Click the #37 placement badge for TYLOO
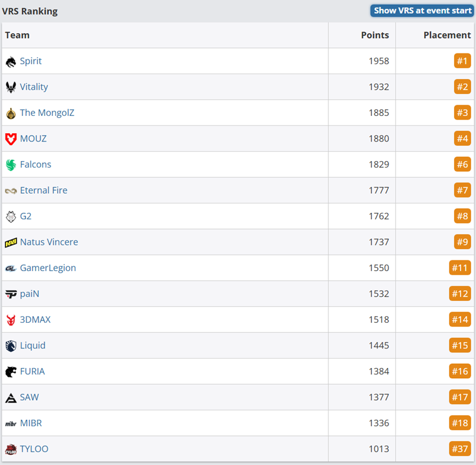This screenshot has height=465, width=476. coord(460,449)
